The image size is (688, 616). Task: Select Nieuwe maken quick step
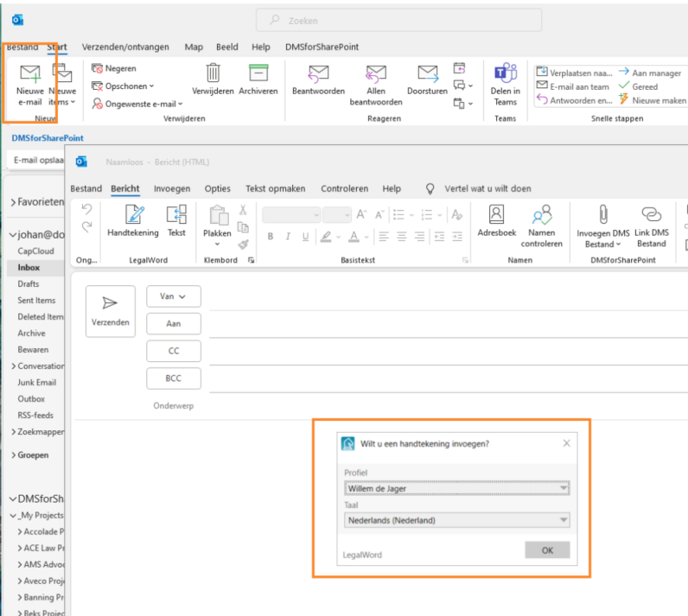pos(652,100)
